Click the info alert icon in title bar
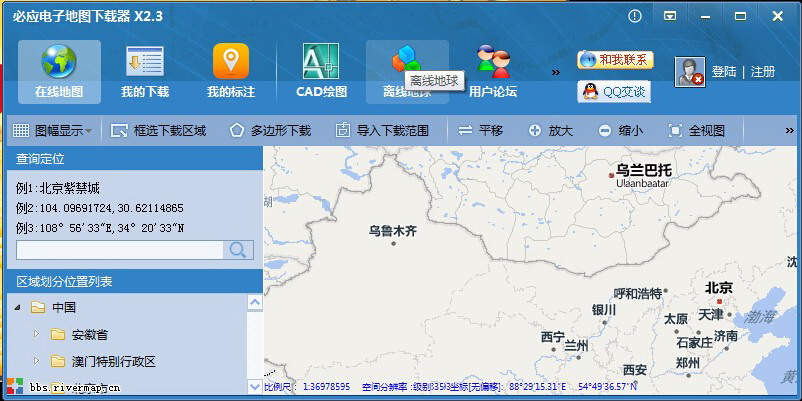The height and width of the screenshot is (401, 802). click(x=635, y=16)
